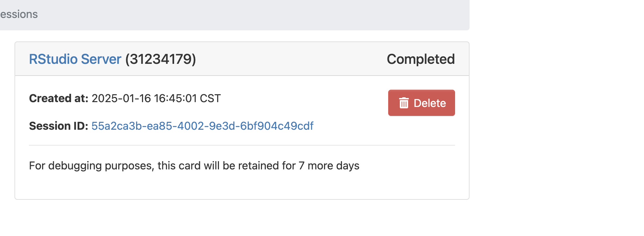Click the word 'Delete' on red button
The image size is (644, 236).
click(430, 103)
